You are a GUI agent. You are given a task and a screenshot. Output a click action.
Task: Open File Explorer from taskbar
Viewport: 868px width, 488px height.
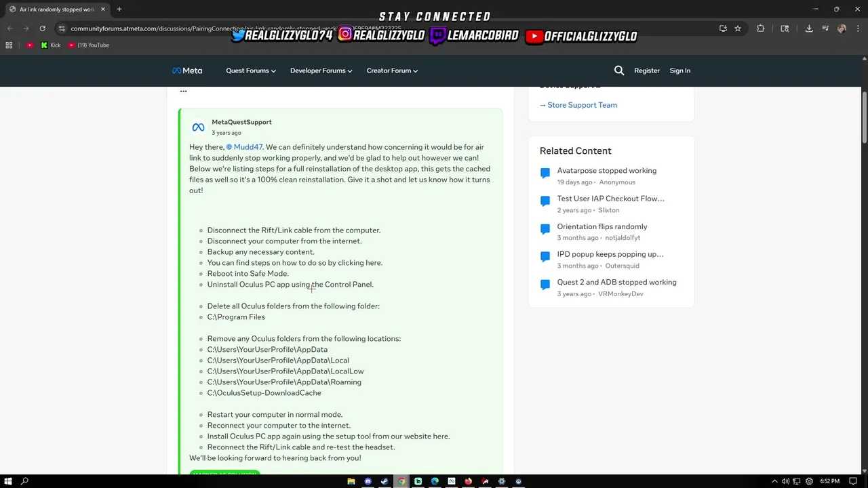click(x=351, y=481)
